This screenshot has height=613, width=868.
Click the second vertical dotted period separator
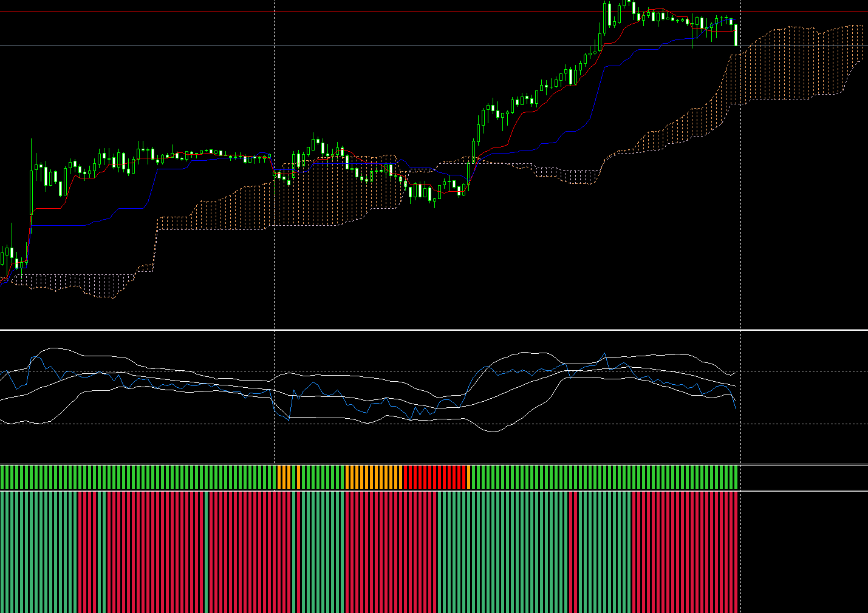click(x=740, y=231)
